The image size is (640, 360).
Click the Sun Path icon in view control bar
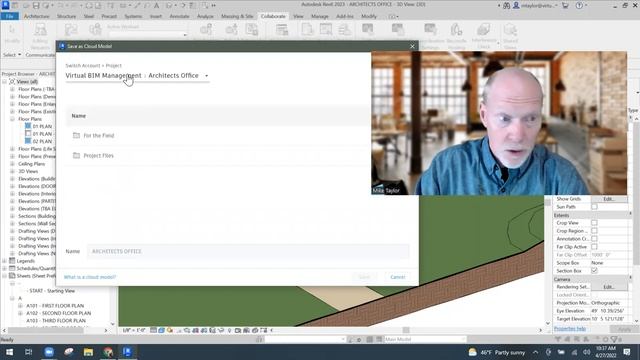pos(170,330)
